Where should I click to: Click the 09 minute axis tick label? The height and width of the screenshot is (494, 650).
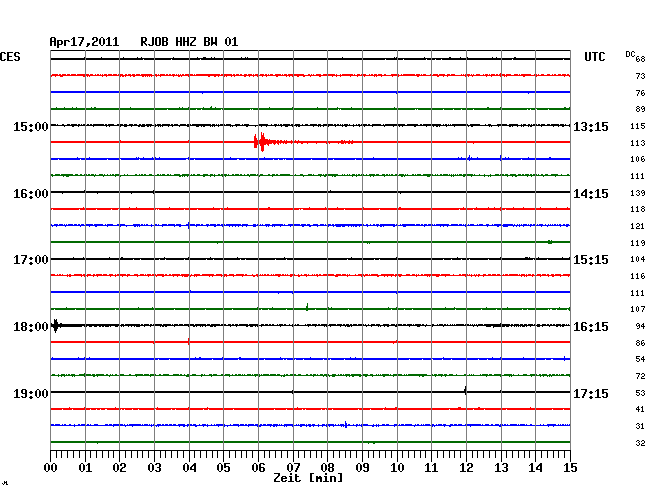coord(362,467)
